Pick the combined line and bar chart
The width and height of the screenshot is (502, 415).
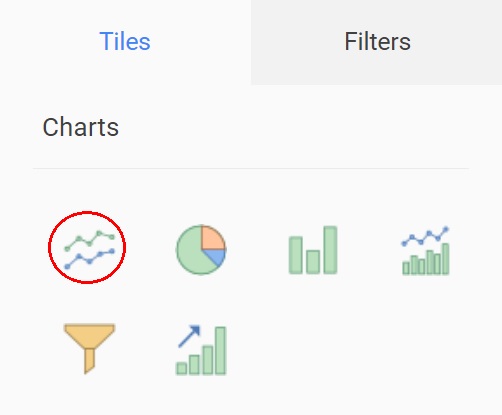(x=425, y=250)
